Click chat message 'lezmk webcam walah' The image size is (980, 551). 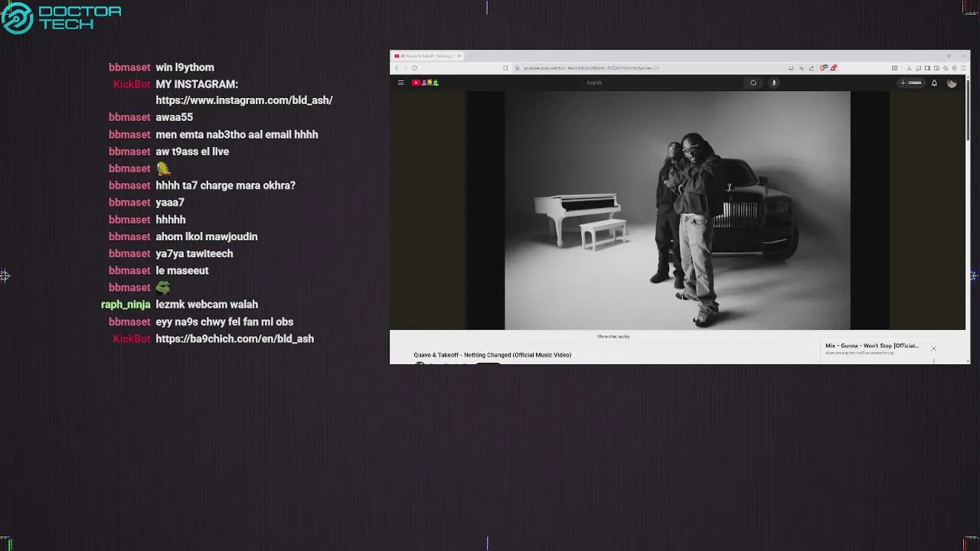[x=207, y=305]
